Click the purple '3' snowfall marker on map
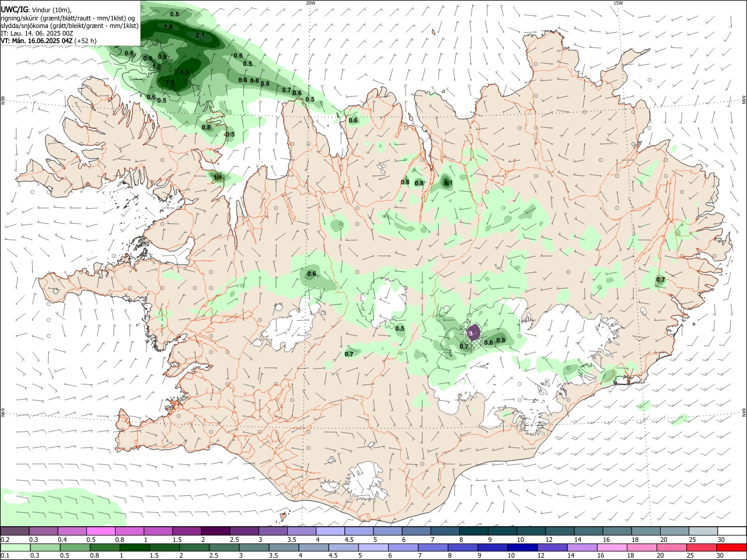Viewport: 747px width, 560px height. coord(472,333)
